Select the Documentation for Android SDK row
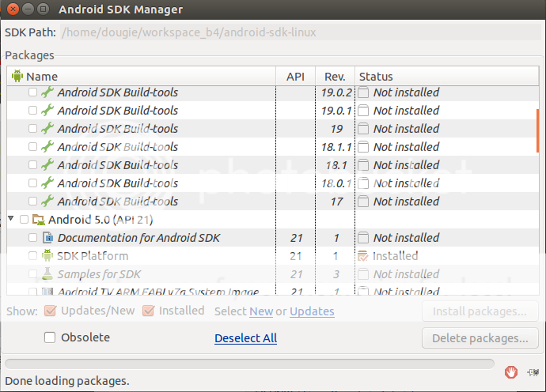Image resolution: width=546 pixels, height=392 pixels. coord(273,238)
